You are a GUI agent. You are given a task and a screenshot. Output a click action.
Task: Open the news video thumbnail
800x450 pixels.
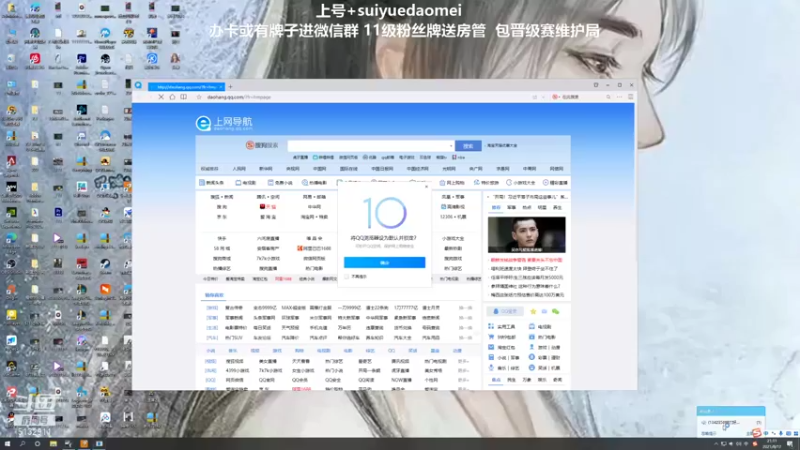(526, 235)
